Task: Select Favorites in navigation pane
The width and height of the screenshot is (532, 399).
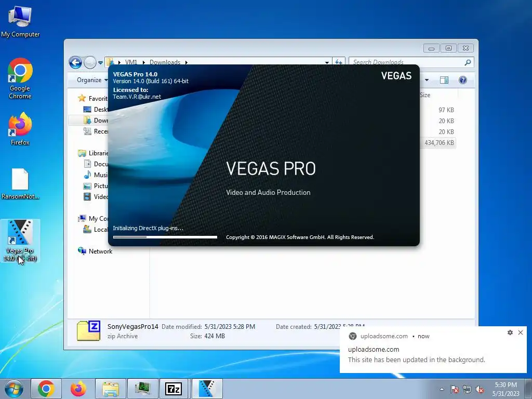Action: click(93, 98)
